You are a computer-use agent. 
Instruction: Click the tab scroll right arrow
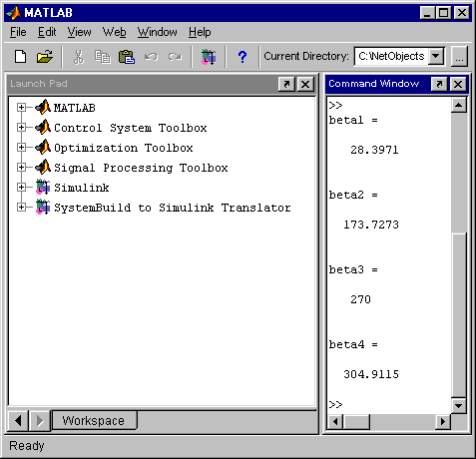coord(40,421)
